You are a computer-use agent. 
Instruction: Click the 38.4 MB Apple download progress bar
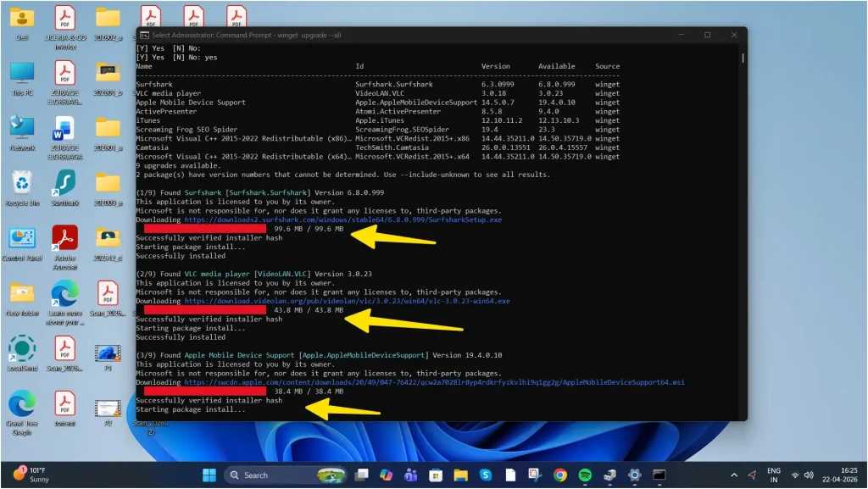[205, 391]
